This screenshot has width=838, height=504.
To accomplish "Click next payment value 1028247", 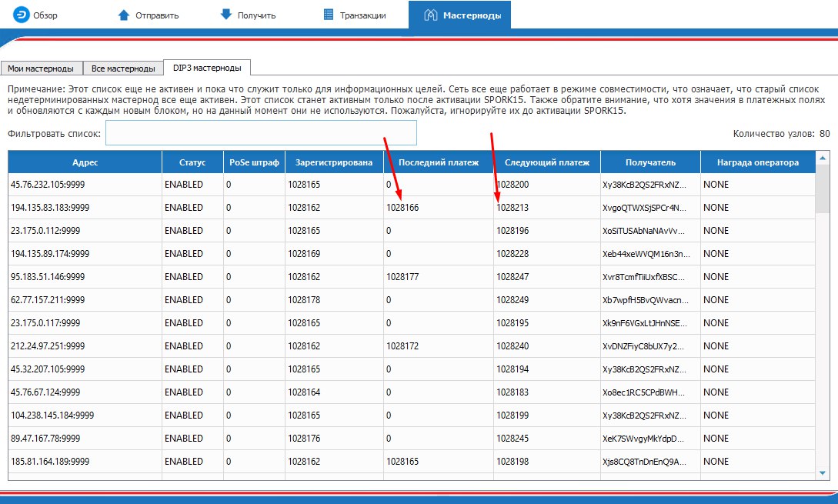I will point(512,276).
